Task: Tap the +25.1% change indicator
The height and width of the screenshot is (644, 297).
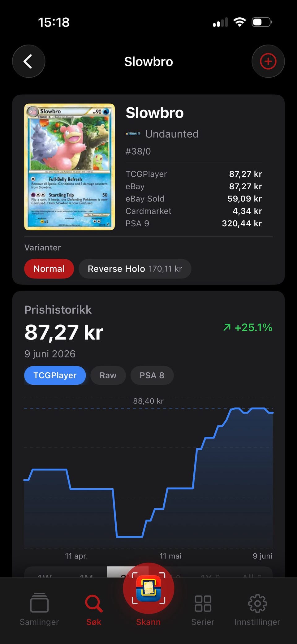Action: point(253,327)
